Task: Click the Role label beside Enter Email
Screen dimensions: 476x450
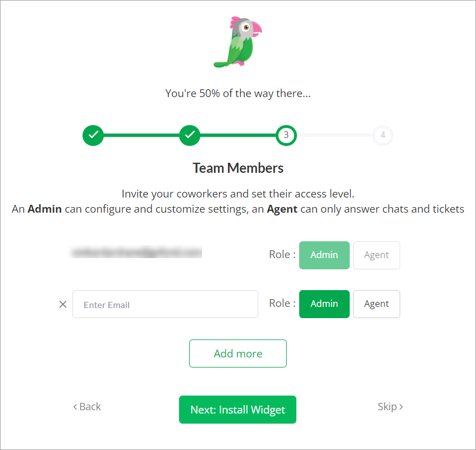Action: click(x=282, y=303)
